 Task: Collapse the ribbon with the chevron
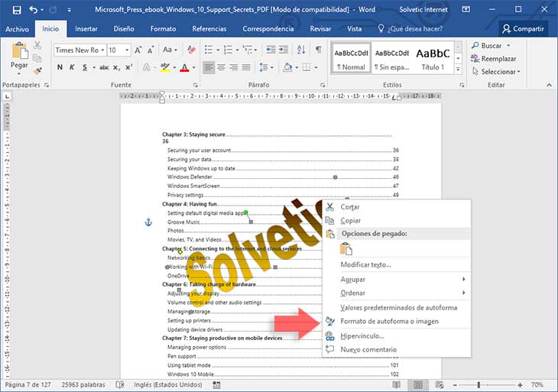point(549,85)
